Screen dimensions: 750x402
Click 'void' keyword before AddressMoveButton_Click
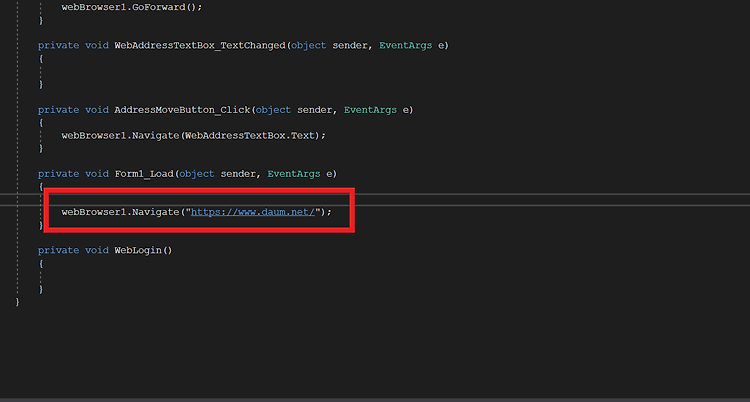pos(97,110)
